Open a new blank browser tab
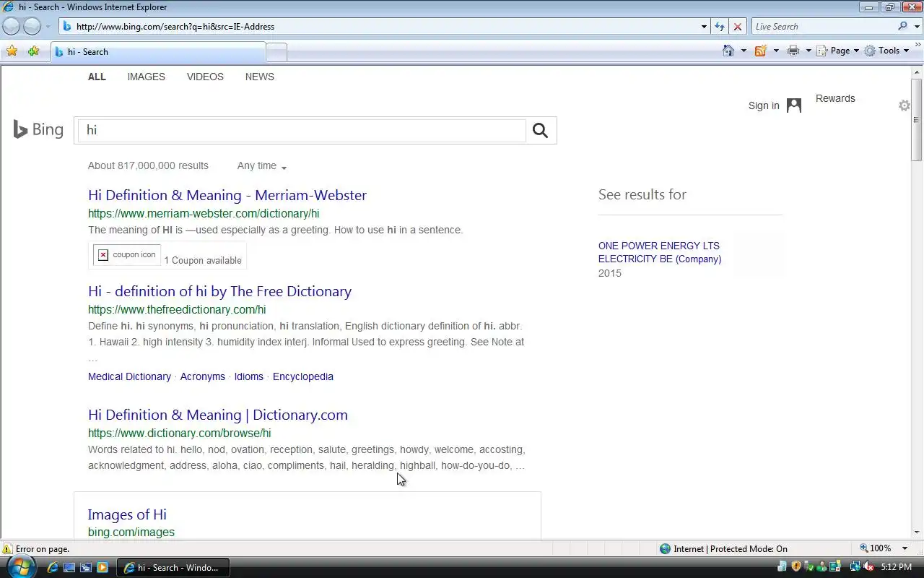This screenshot has width=924, height=578. [x=276, y=52]
